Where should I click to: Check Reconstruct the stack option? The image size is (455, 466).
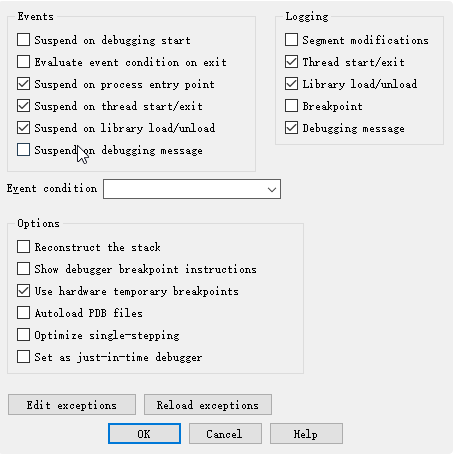23,247
